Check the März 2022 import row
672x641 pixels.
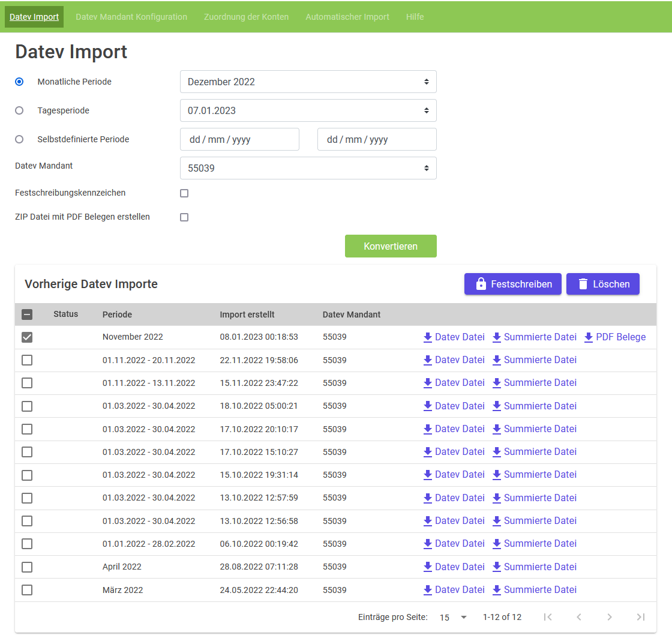pos(27,590)
